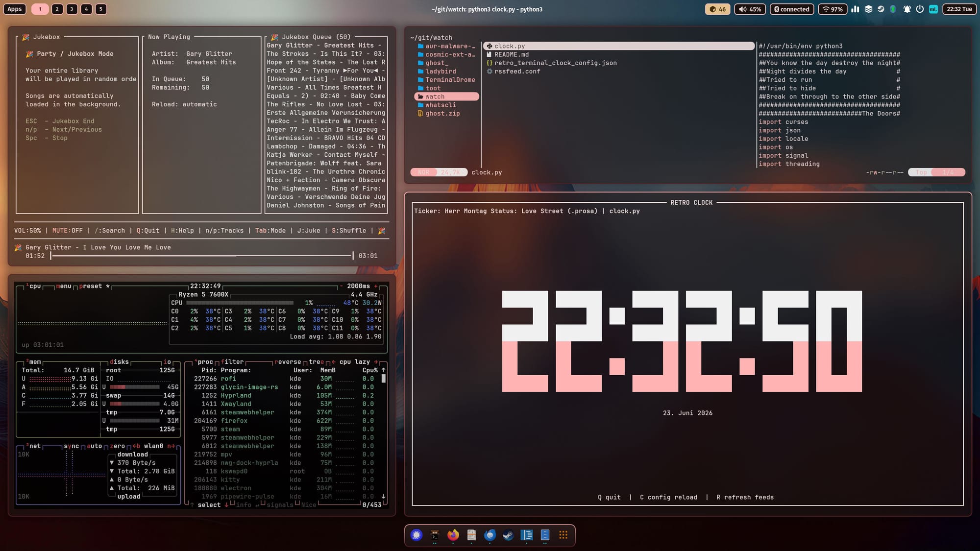Open the blue sidebar-document dock icon
The height and width of the screenshot is (551, 980).
(x=527, y=535)
